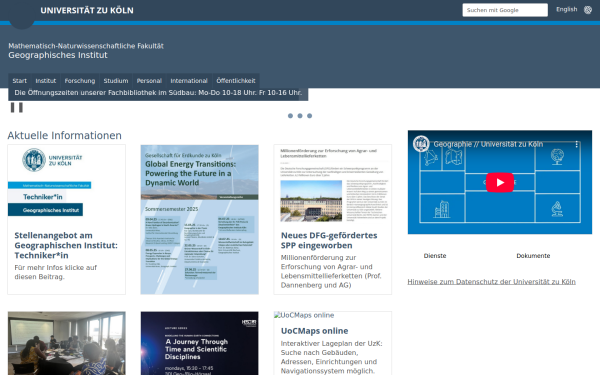Open the seminar room photo card

tap(67, 343)
